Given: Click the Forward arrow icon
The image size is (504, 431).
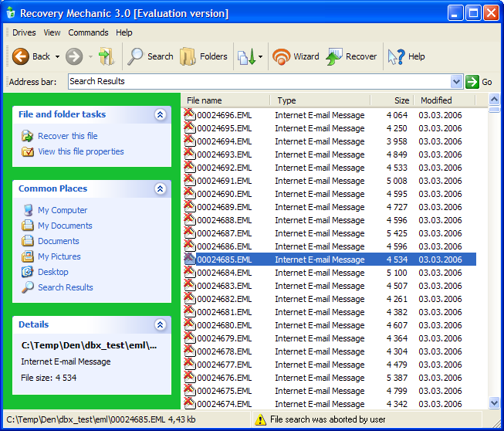Looking at the screenshot, I should [74, 56].
